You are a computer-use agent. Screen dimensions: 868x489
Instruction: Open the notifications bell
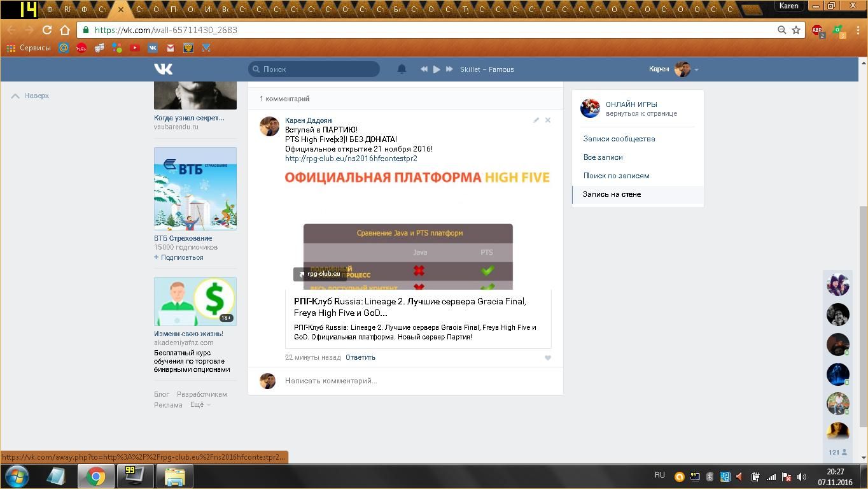(x=402, y=69)
